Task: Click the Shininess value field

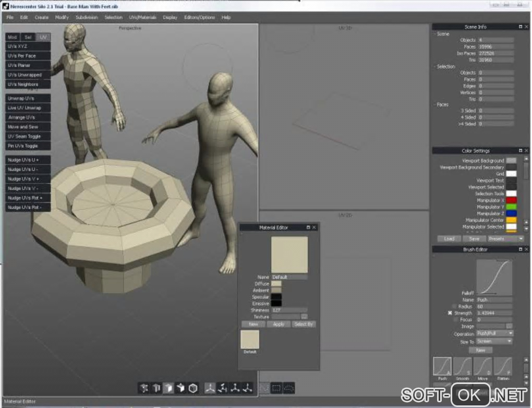Action: tap(289, 310)
